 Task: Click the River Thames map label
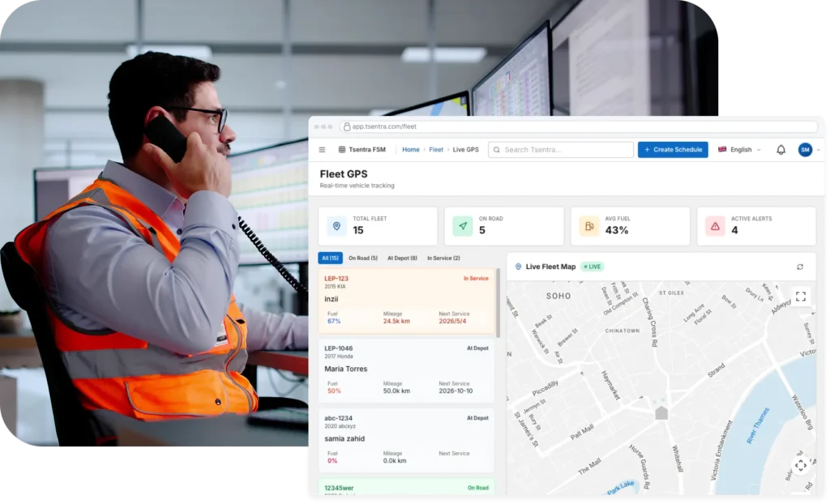click(x=758, y=425)
